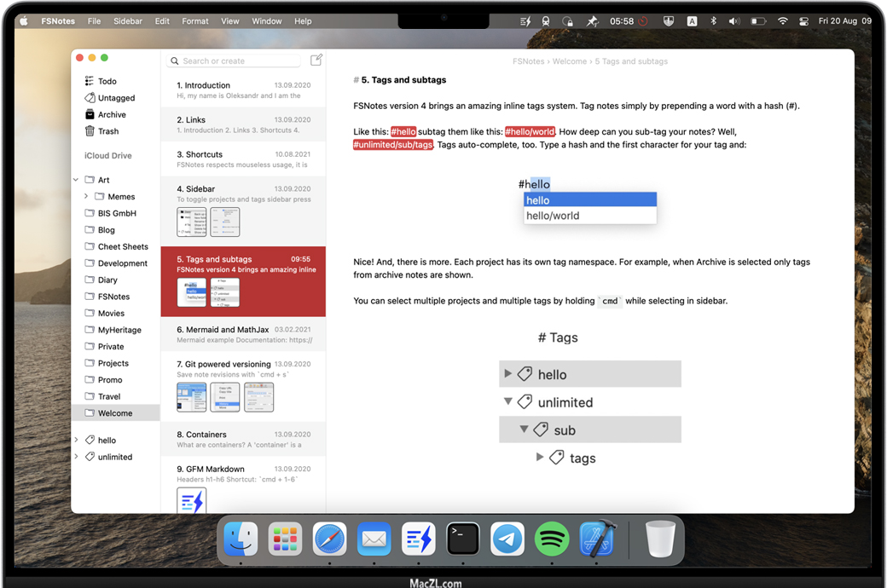The height and width of the screenshot is (588, 887).
Task: Open the View menu
Action: coord(229,21)
